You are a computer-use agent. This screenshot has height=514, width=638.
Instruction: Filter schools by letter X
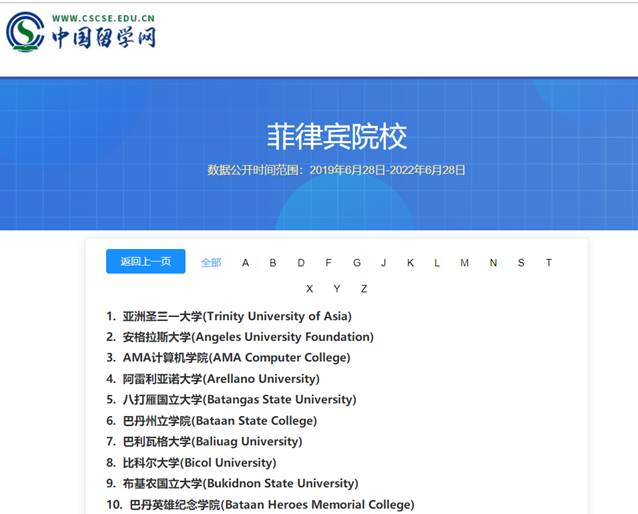(x=309, y=289)
